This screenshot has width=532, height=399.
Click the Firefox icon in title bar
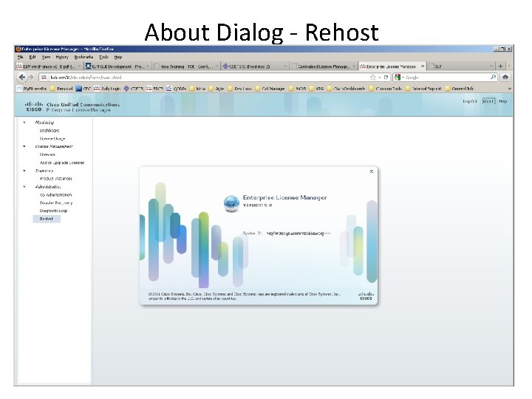[x=18, y=49]
